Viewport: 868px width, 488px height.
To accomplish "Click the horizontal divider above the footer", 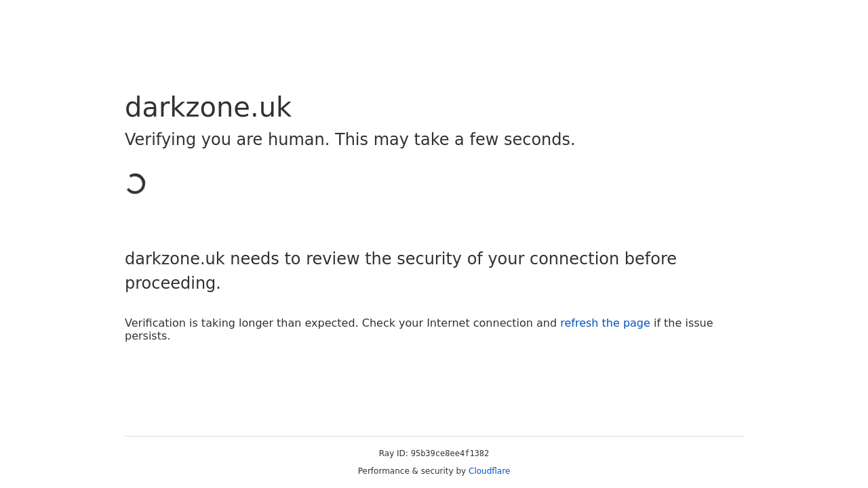I will [x=434, y=436].
